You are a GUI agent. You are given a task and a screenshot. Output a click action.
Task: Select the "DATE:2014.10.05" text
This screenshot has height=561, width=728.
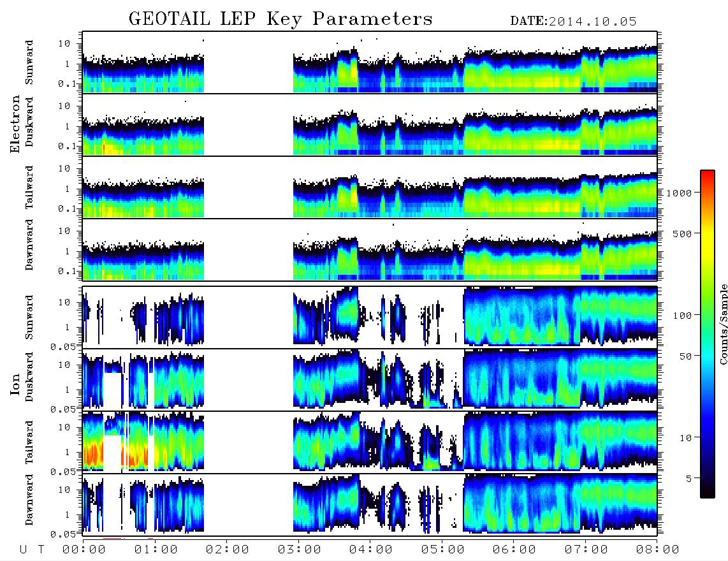click(573, 22)
